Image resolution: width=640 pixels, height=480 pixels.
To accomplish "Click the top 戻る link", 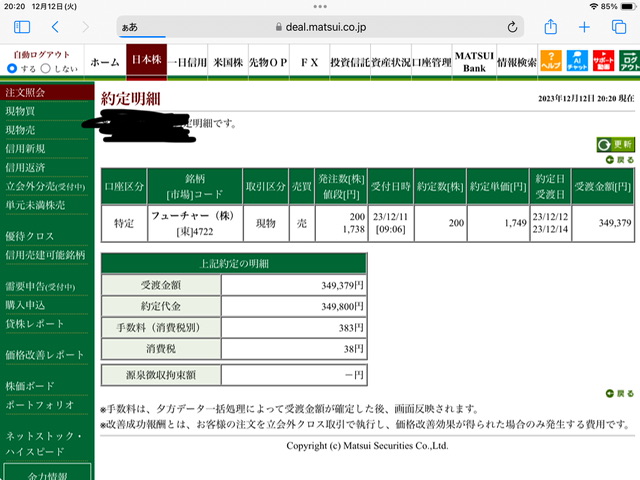I will coord(620,160).
